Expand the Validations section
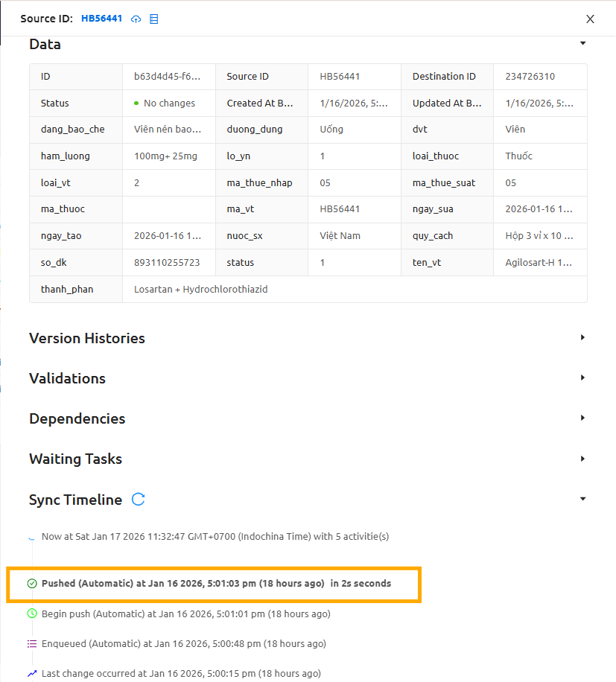Viewport: 616px width, 682px height. point(583,378)
